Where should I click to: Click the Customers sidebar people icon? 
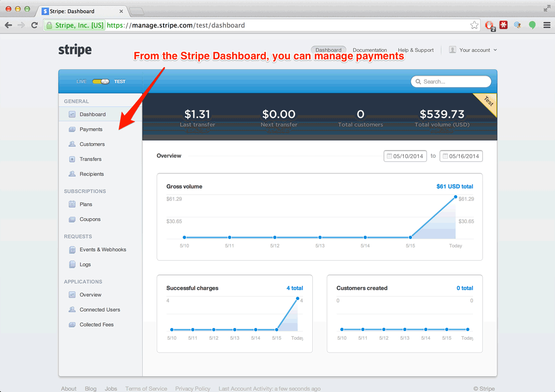coord(72,144)
